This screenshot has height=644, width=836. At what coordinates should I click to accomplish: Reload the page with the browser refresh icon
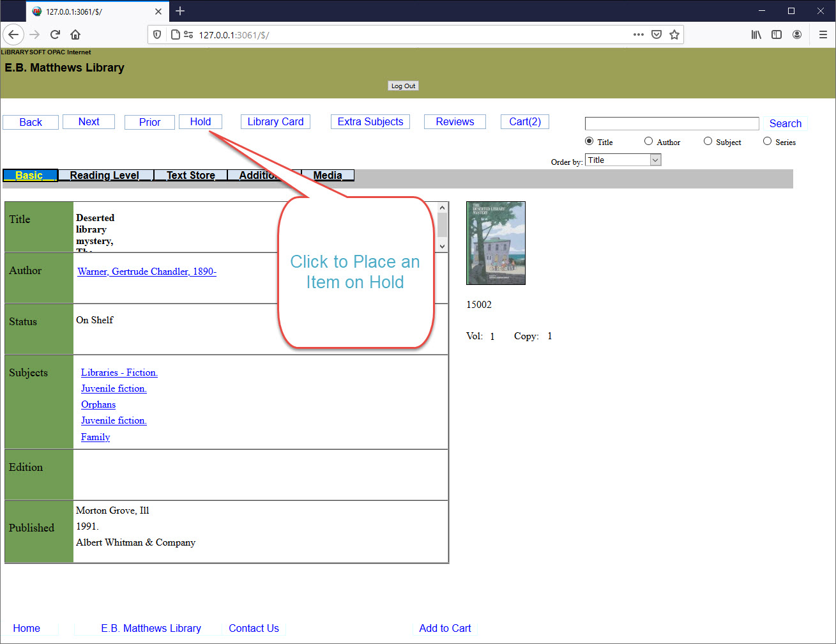[x=55, y=34]
